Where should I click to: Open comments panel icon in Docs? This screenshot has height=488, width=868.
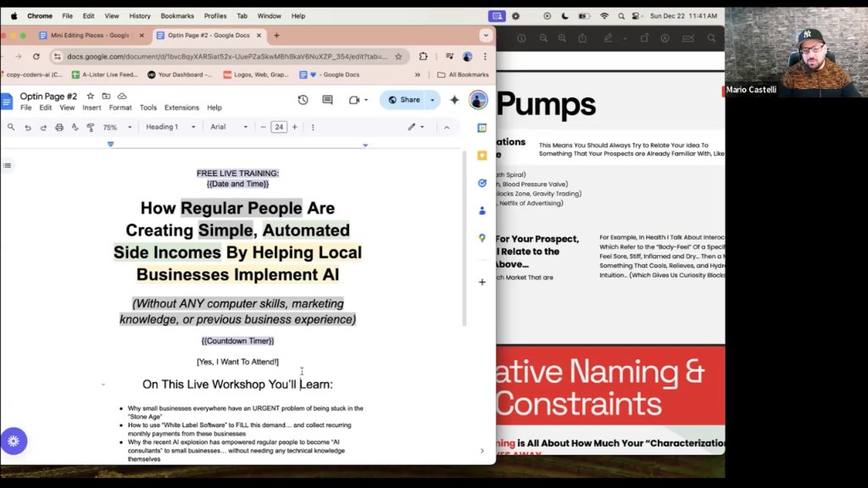327,100
